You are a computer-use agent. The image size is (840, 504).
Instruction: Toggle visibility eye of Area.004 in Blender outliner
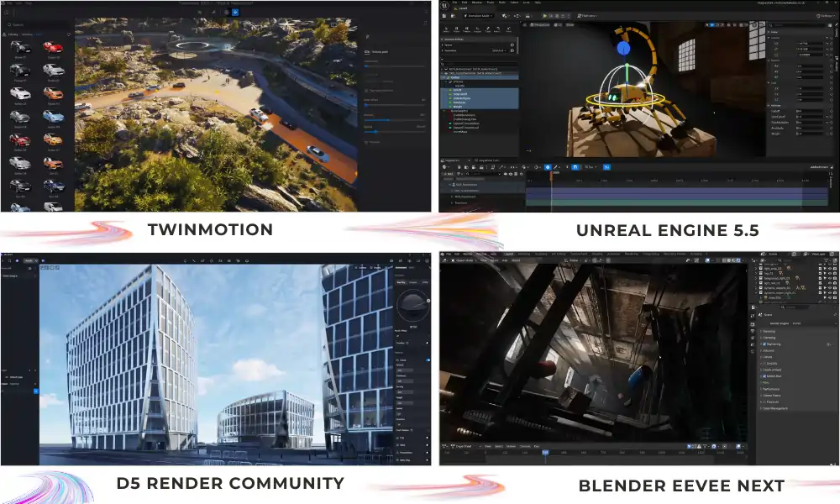pyautogui.click(x=830, y=297)
